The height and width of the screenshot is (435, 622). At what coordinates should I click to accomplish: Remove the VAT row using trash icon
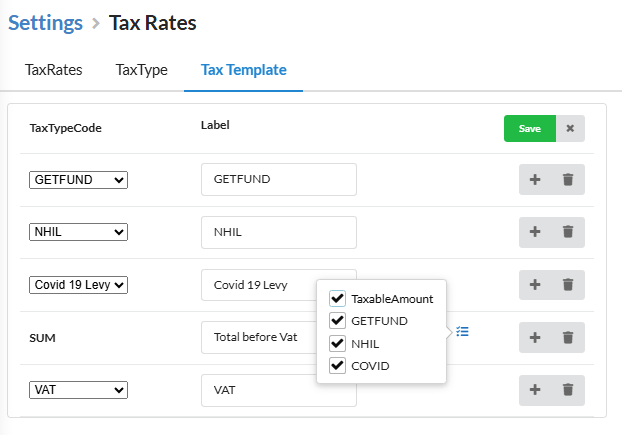[x=568, y=390]
